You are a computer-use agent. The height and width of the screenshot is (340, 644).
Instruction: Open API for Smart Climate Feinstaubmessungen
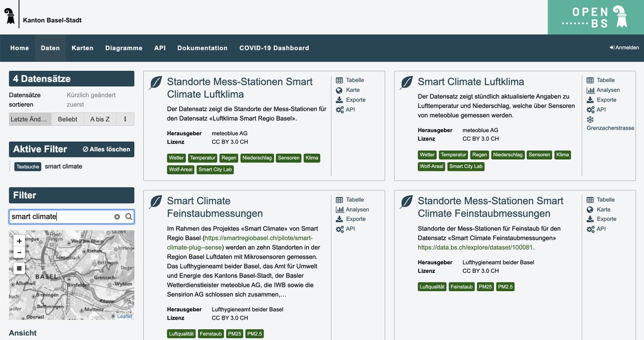(345, 229)
